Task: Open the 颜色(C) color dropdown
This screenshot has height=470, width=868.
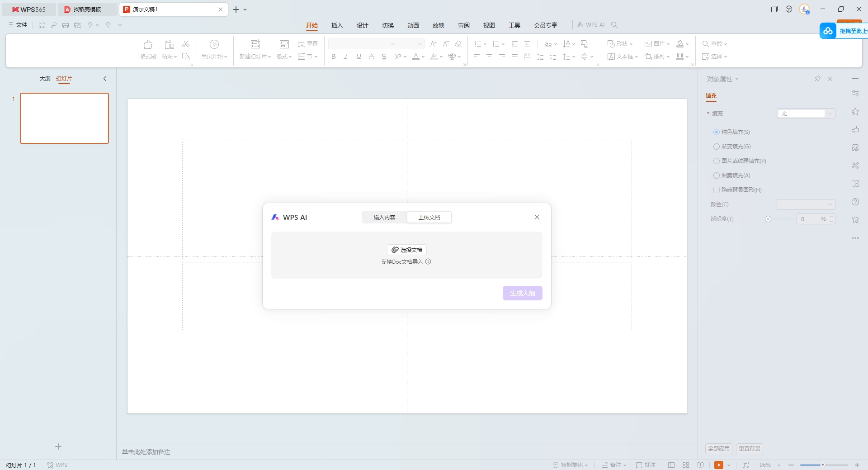Action: pos(806,204)
